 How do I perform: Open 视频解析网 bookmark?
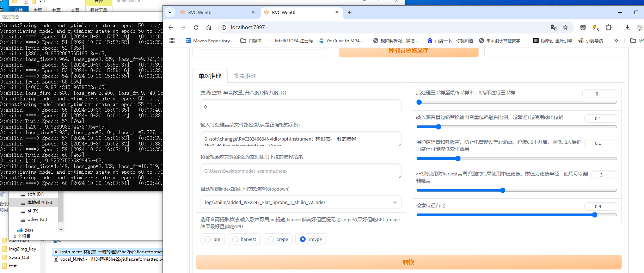pos(395,41)
